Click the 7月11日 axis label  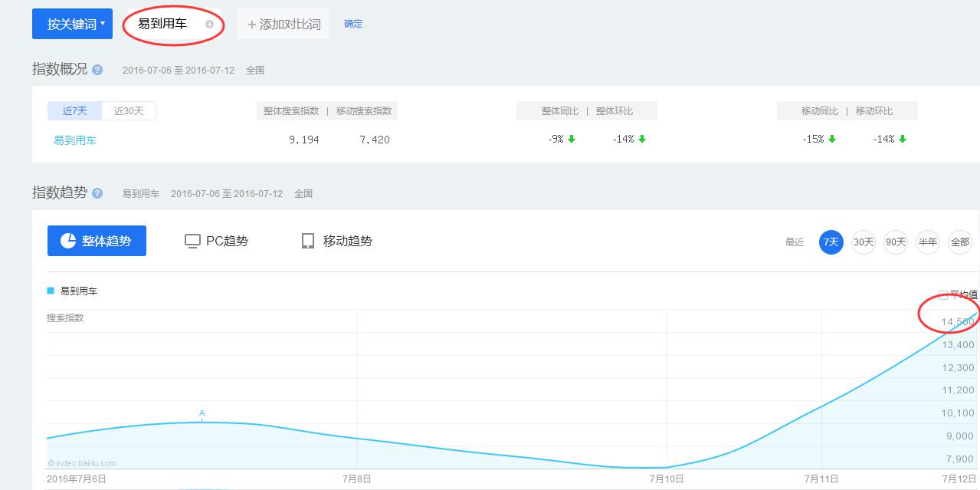(x=821, y=478)
